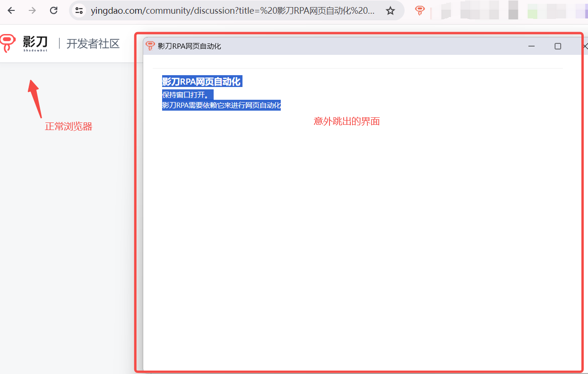Click the popup window title 影刀RPA网页自动化
The width and height of the screenshot is (588, 374).
pos(190,46)
